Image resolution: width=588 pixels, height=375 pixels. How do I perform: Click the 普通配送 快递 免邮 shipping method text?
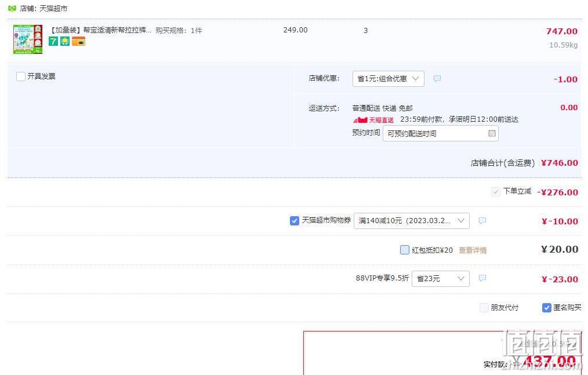[383, 108]
